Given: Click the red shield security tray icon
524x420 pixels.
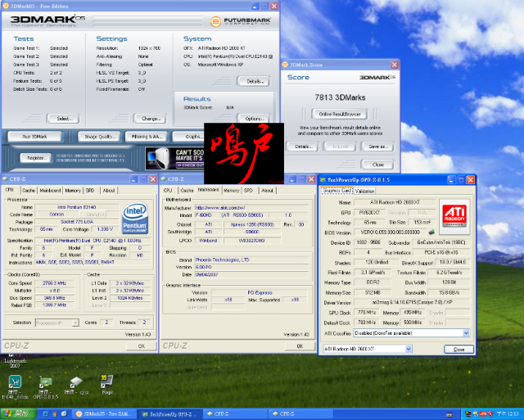Looking at the screenshot, I should 490,414.
